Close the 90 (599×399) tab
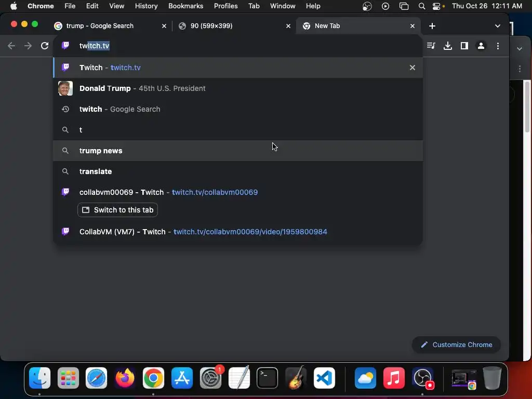 point(288,26)
